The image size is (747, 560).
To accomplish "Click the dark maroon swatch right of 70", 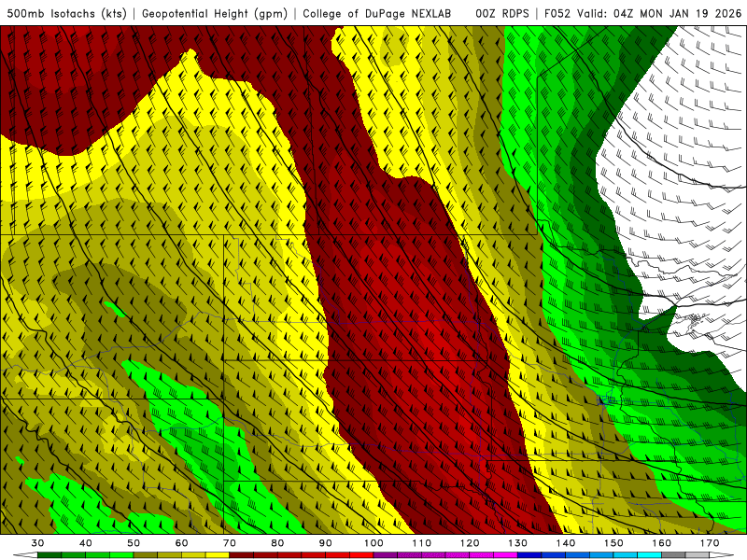I will (242, 555).
